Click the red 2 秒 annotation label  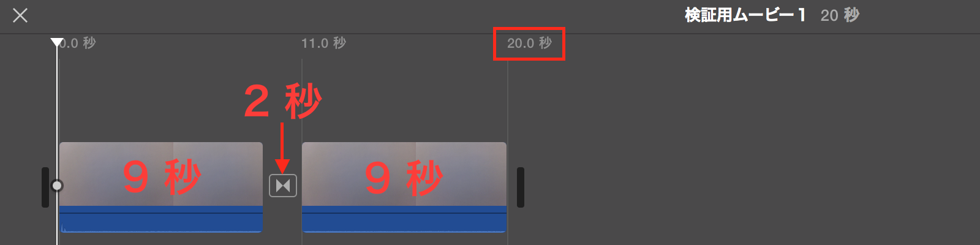tap(283, 101)
